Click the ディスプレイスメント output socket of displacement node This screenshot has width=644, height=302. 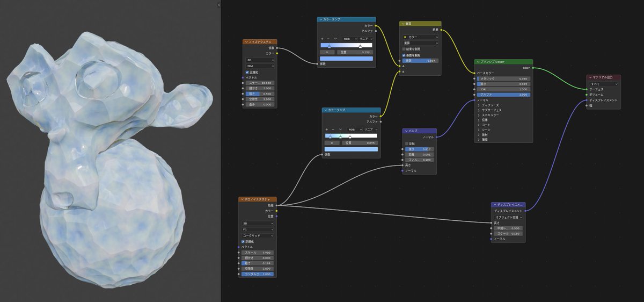coord(525,211)
